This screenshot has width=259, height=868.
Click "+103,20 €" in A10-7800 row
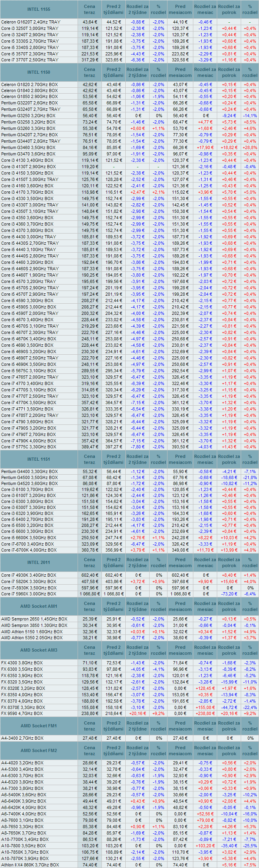205,846
